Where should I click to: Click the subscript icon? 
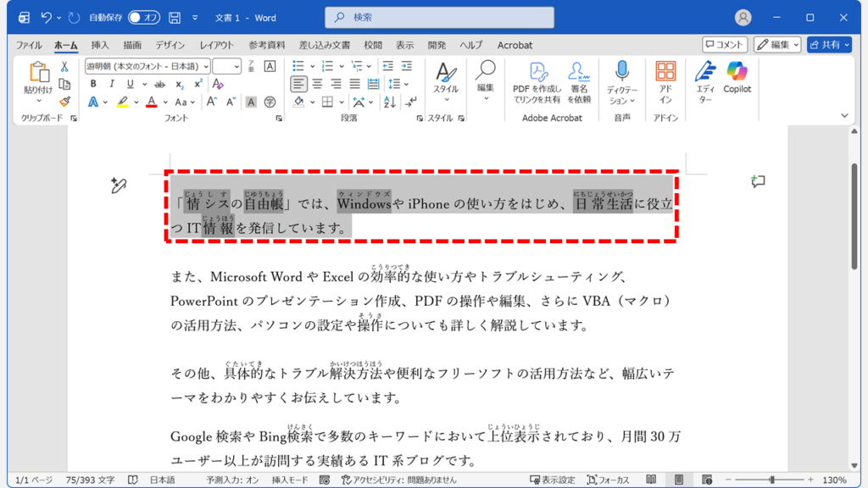[x=180, y=83]
